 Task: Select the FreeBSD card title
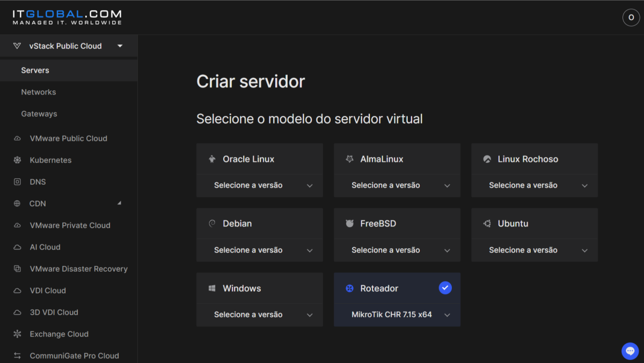[378, 224]
